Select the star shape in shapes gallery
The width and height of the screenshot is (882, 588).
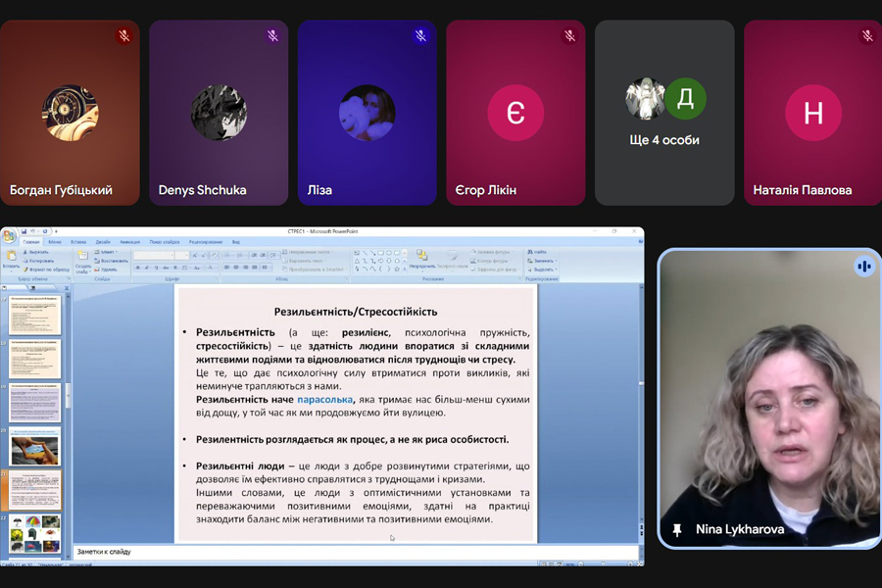[x=397, y=269]
